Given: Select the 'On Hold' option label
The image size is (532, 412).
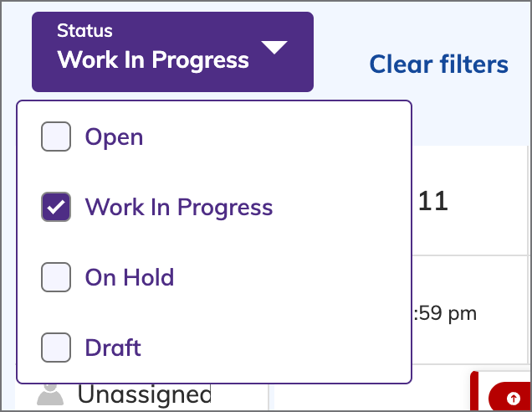Looking at the screenshot, I should (x=130, y=277).
